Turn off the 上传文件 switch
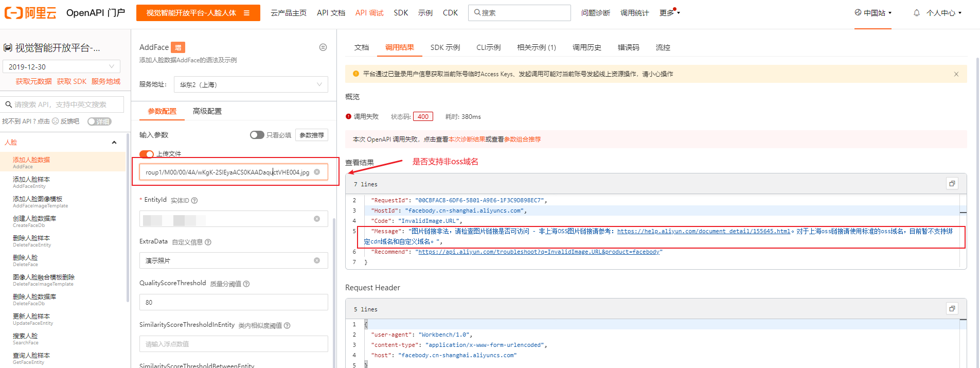980x368 pixels. 147,154
